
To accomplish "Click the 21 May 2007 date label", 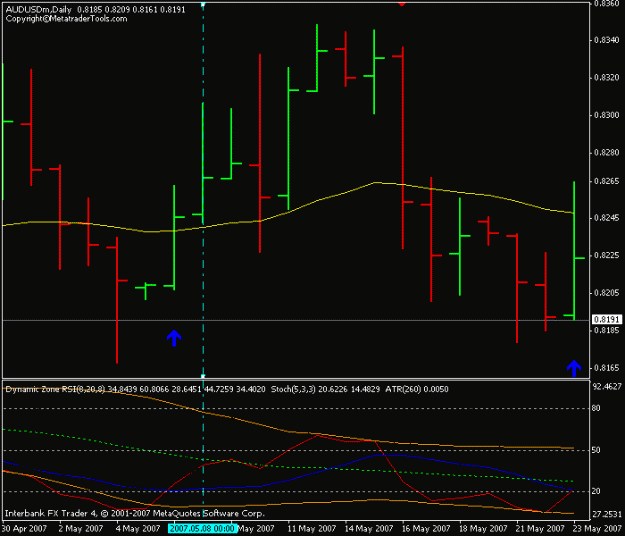I will [540, 529].
